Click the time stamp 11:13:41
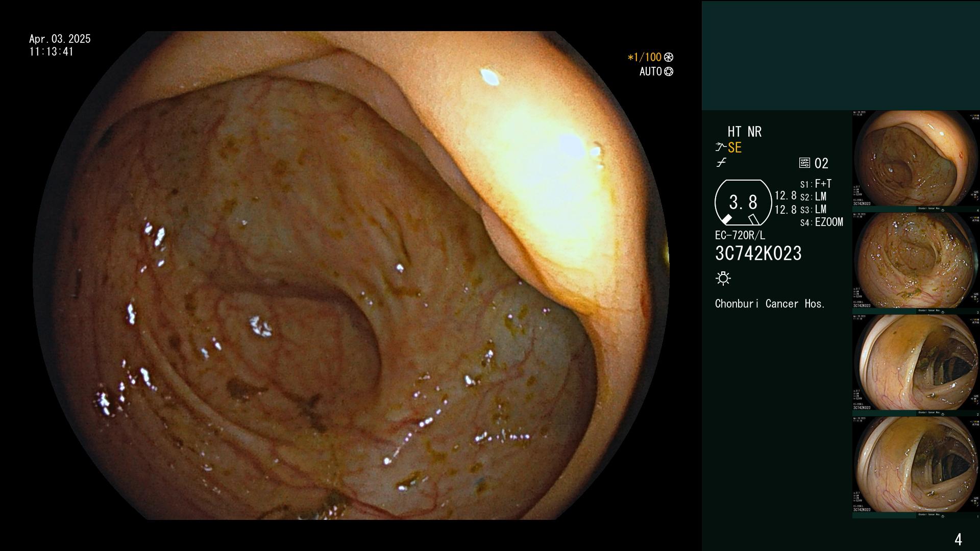Viewport: 980px width, 551px height. (x=52, y=52)
